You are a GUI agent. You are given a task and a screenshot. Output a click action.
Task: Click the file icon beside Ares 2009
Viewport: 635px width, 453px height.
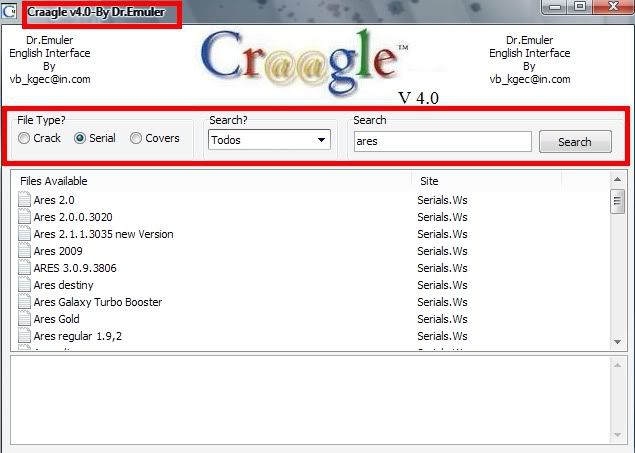tap(24, 251)
